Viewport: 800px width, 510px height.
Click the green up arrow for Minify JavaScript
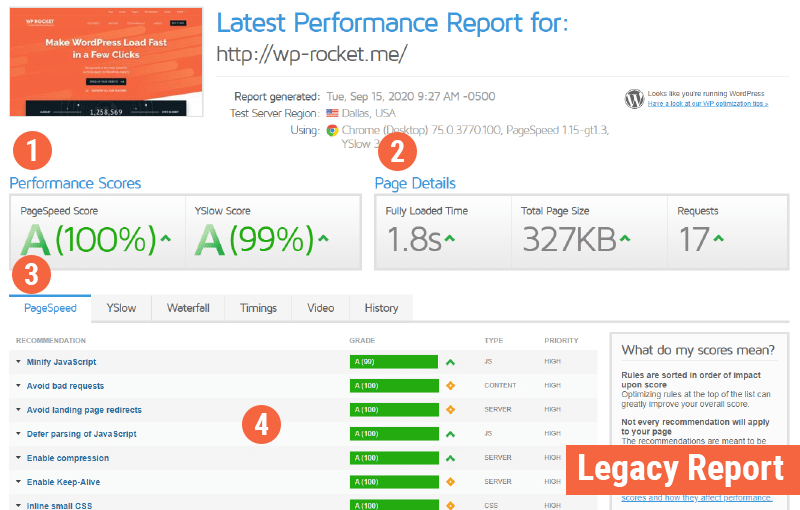[450, 362]
